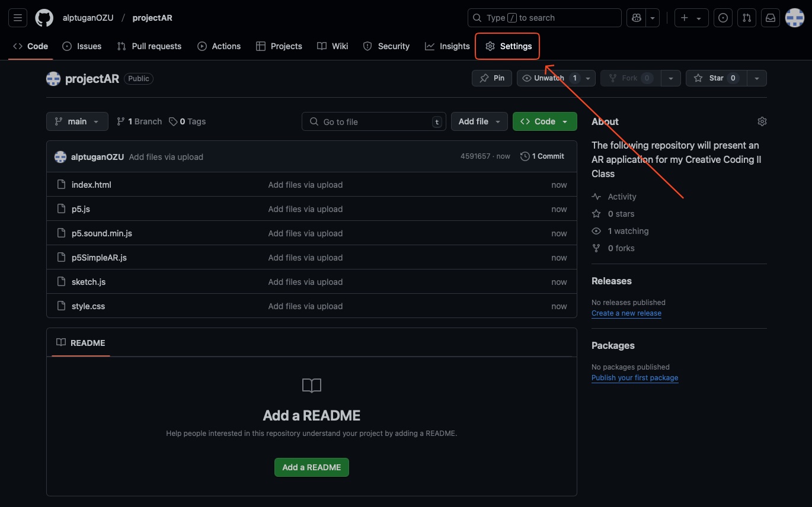Focus the Go to file input
812x507 pixels.
374,121
